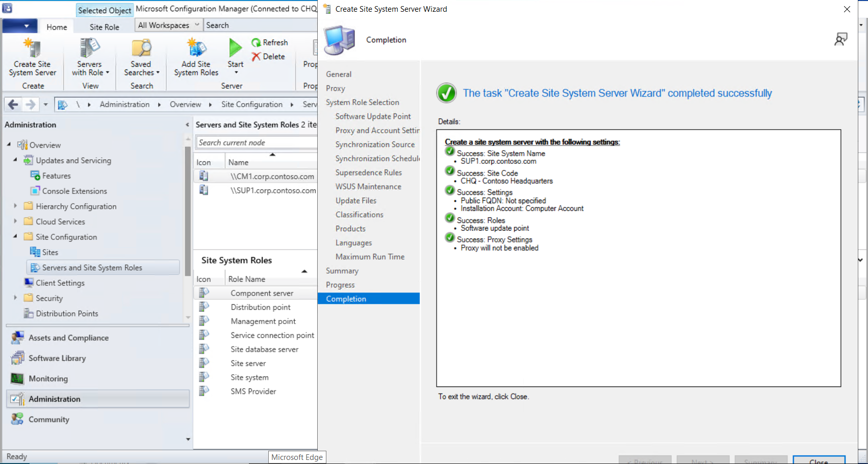The height and width of the screenshot is (464, 868).
Task: Click the Create Site System Server ribbon icon
Action: pyautogui.click(x=32, y=48)
